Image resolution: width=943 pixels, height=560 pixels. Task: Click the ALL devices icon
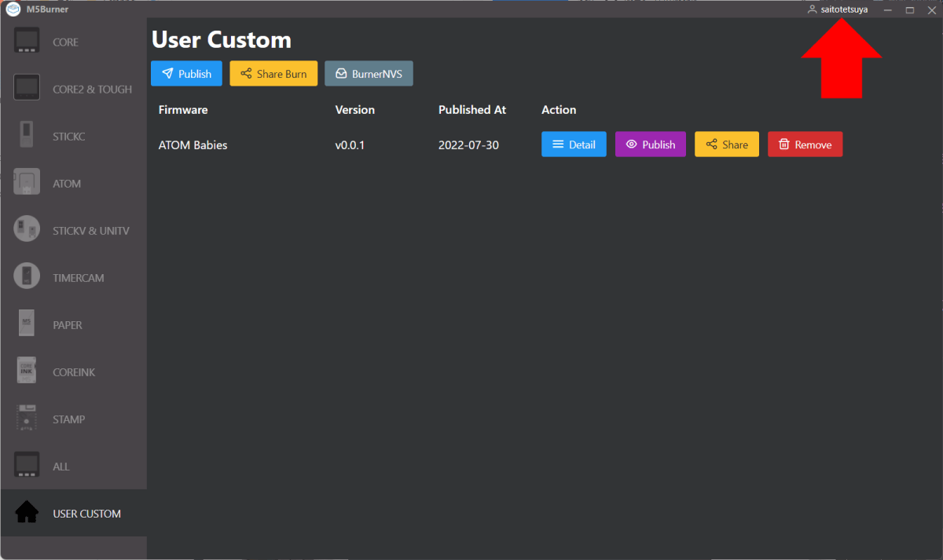[x=27, y=466]
